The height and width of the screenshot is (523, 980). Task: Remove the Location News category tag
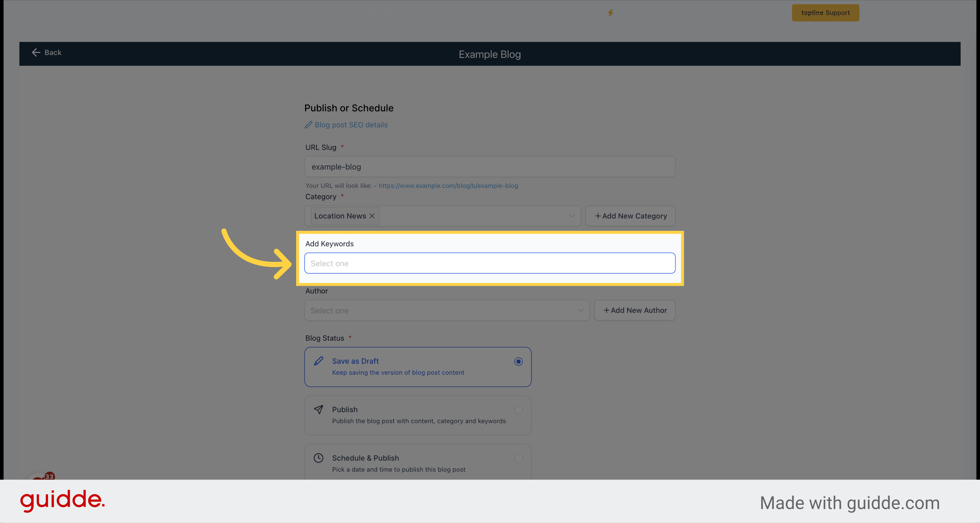click(372, 216)
